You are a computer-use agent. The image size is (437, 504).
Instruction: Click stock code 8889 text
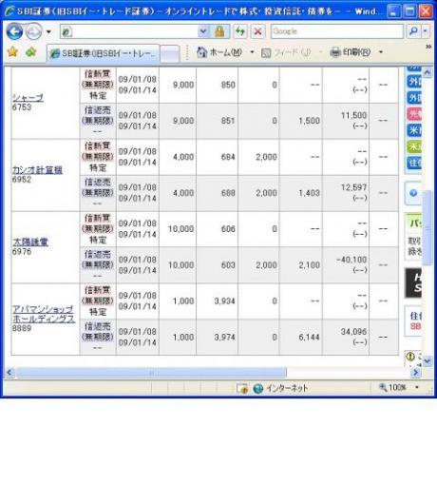(x=22, y=328)
